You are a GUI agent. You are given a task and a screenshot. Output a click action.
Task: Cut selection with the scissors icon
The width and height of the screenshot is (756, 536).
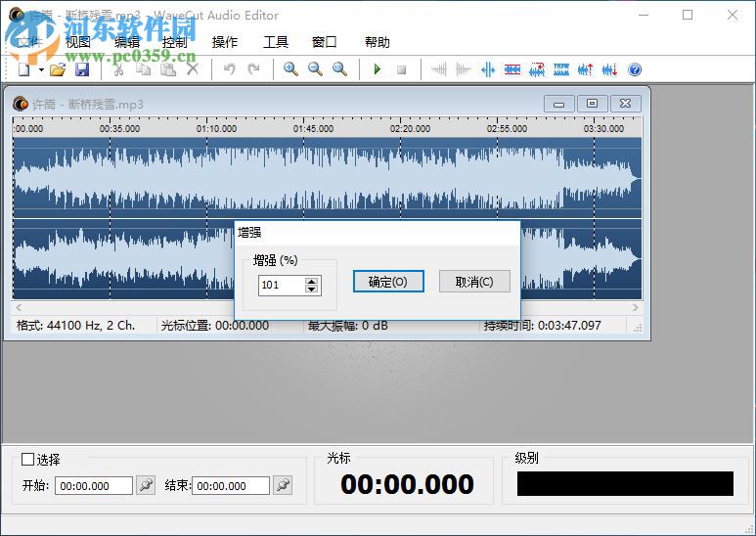(x=118, y=69)
